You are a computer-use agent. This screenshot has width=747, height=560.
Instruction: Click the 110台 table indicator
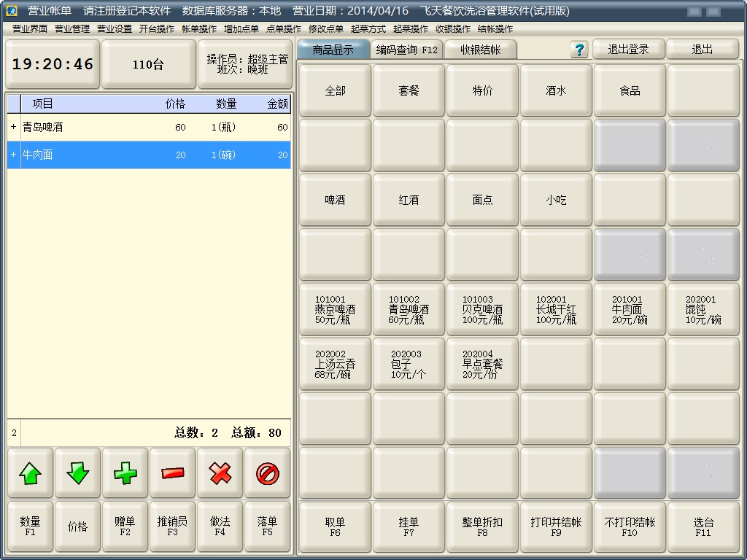click(x=148, y=64)
